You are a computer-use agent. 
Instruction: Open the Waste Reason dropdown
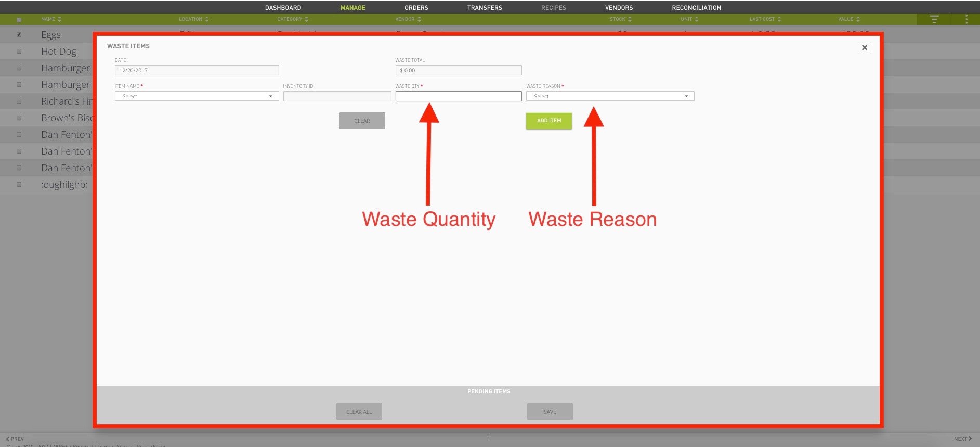(x=610, y=96)
